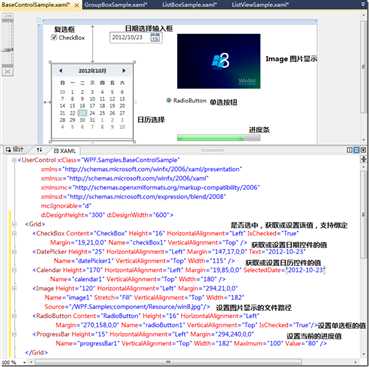Viewport: 369px width, 367px height.
Task: Click the green progress bar
Action: pos(218,137)
